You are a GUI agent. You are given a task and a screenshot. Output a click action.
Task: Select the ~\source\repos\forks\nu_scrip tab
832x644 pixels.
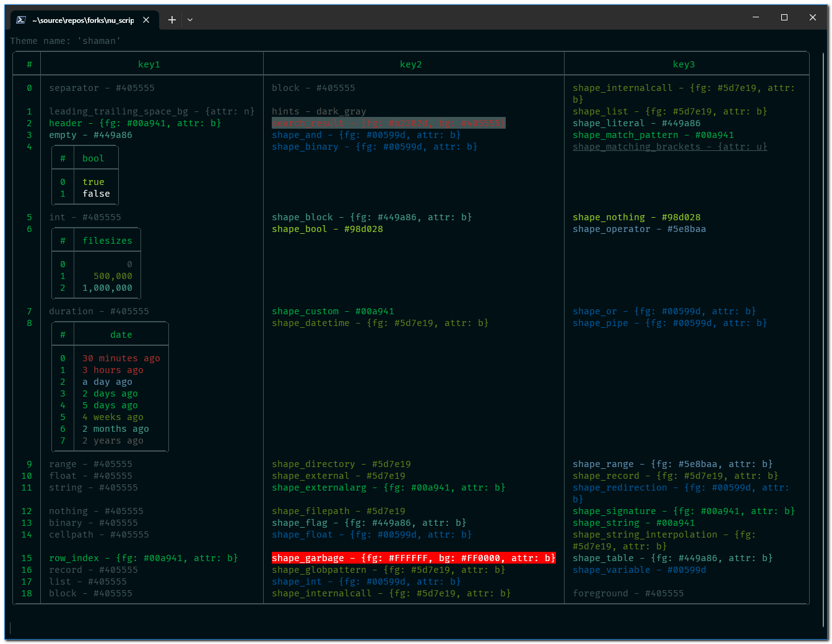[x=83, y=20]
